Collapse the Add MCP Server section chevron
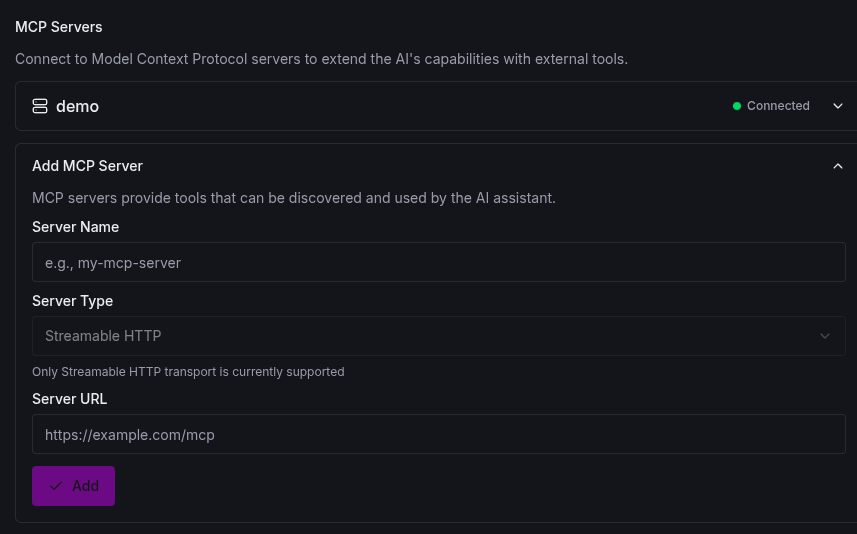This screenshot has width=857, height=534. tap(838, 166)
